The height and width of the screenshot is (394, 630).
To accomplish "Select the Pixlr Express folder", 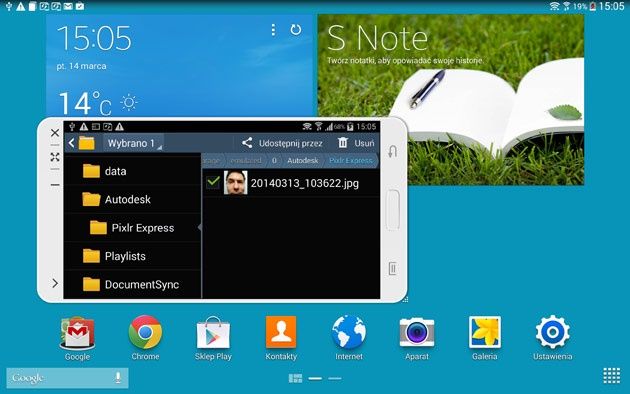I will tap(133, 228).
